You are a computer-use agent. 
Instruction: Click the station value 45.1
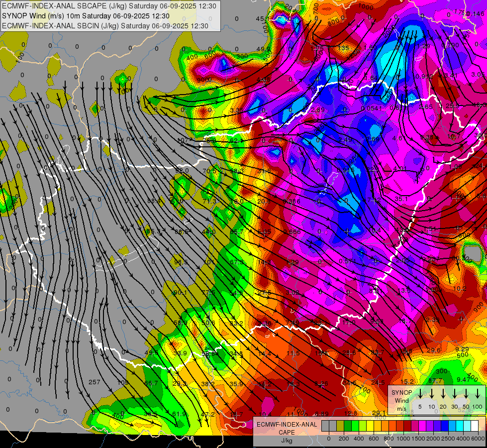pos(263,19)
